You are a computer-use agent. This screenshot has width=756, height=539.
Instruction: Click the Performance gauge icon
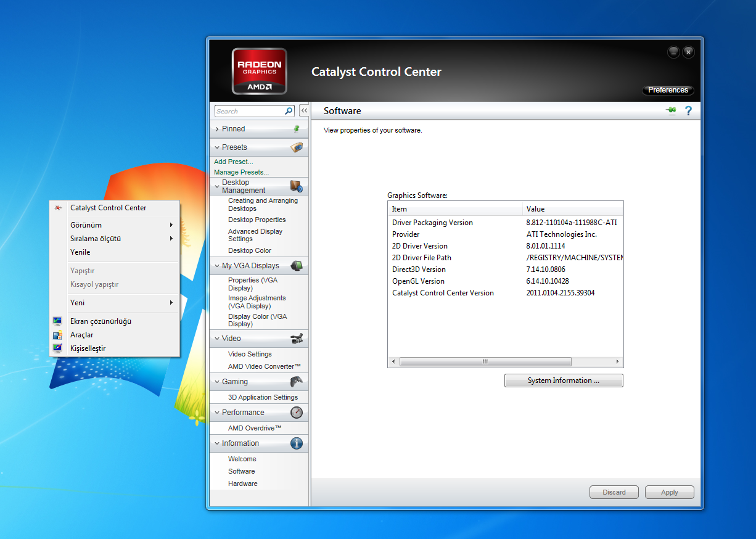pos(297,413)
